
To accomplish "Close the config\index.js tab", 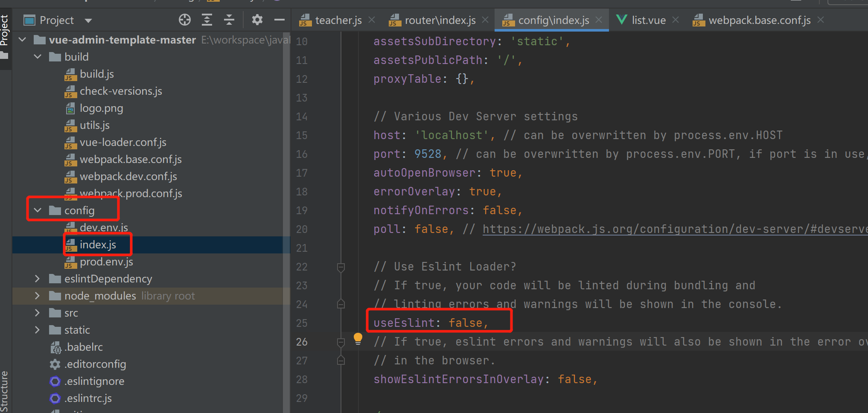I will coord(599,20).
